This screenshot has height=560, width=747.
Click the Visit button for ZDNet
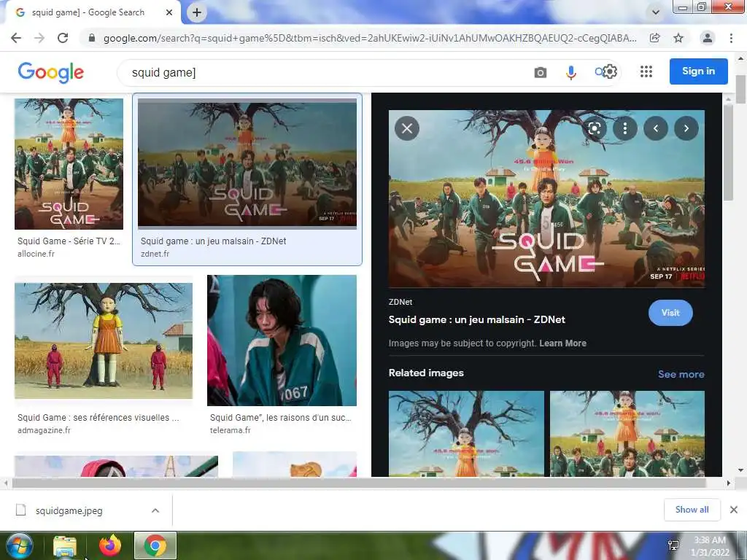(670, 313)
